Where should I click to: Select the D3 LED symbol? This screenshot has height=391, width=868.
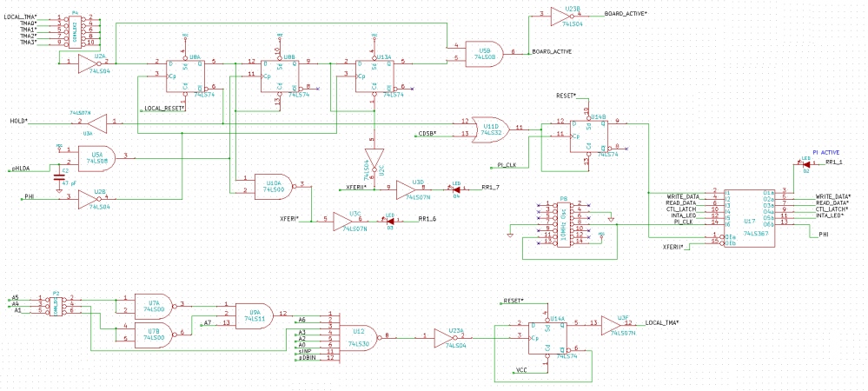(390, 221)
